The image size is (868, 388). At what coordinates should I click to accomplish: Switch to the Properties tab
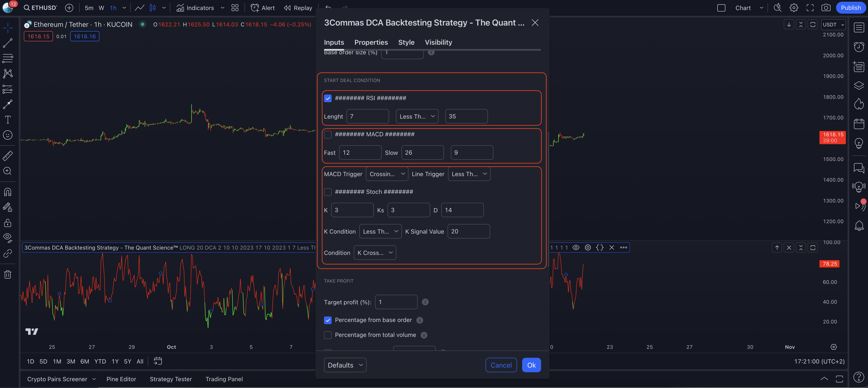coord(371,42)
